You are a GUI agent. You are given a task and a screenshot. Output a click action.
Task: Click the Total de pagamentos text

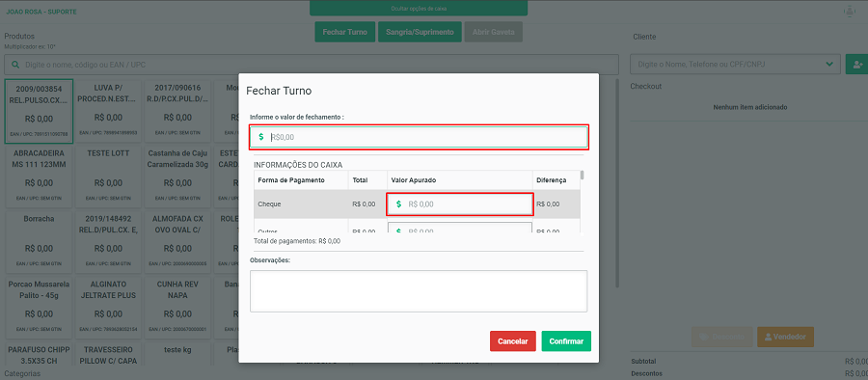[297, 241]
